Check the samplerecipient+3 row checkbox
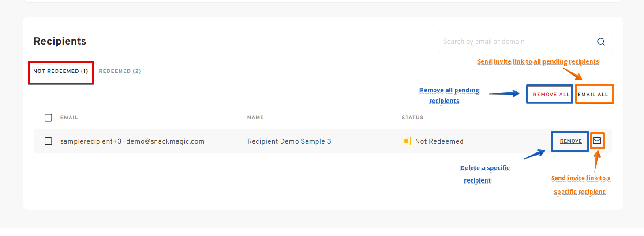The image size is (644, 236). [49, 141]
